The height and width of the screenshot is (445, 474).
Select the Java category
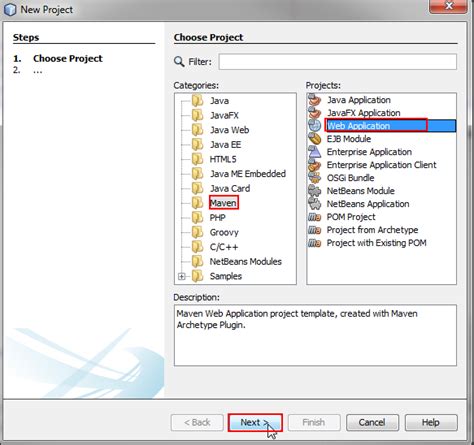pyautogui.click(x=219, y=101)
